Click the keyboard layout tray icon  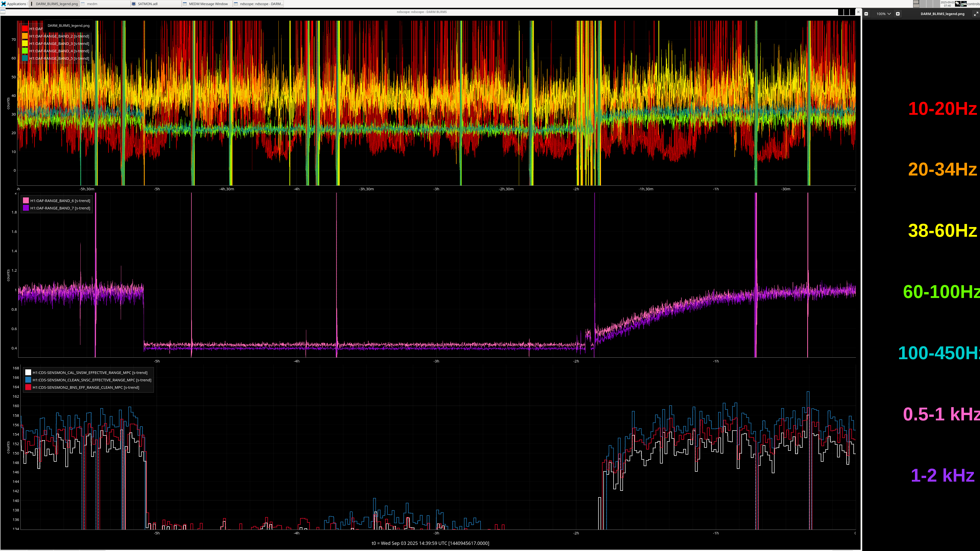(x=964, y=4)
